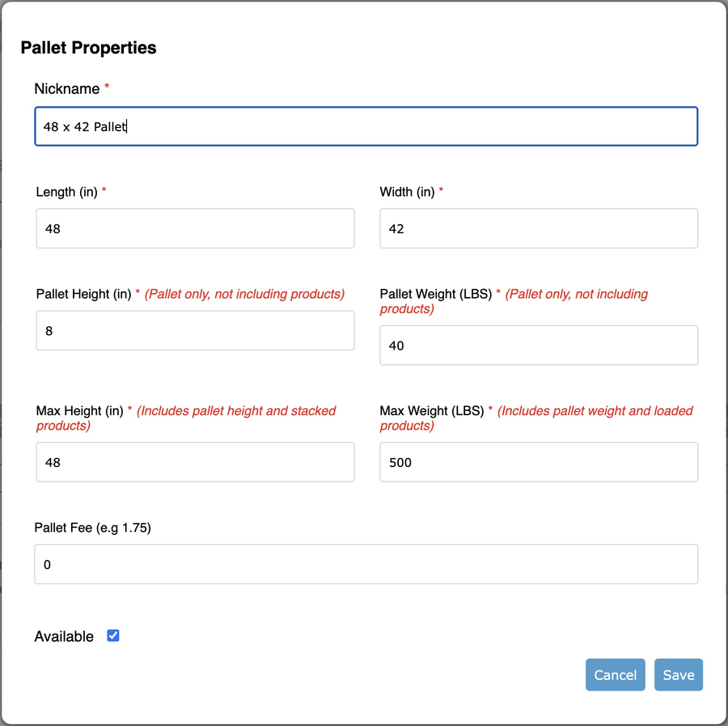Save the pallet properties
The width and height of the screenshot is (728, 726).
[x=678, y=675]
